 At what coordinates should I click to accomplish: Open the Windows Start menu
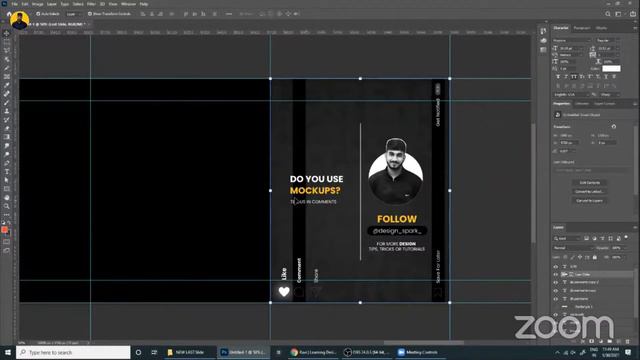pos(8,352)
